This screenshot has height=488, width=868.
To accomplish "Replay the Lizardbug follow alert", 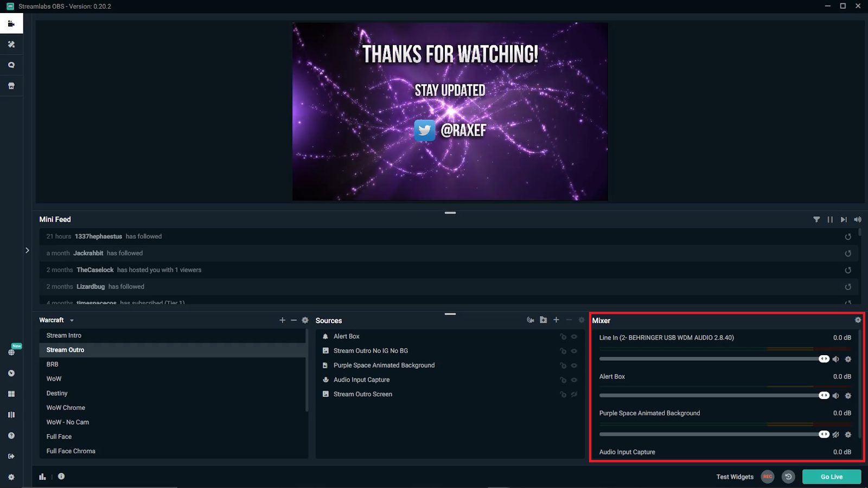I will [x=848, y=287].
